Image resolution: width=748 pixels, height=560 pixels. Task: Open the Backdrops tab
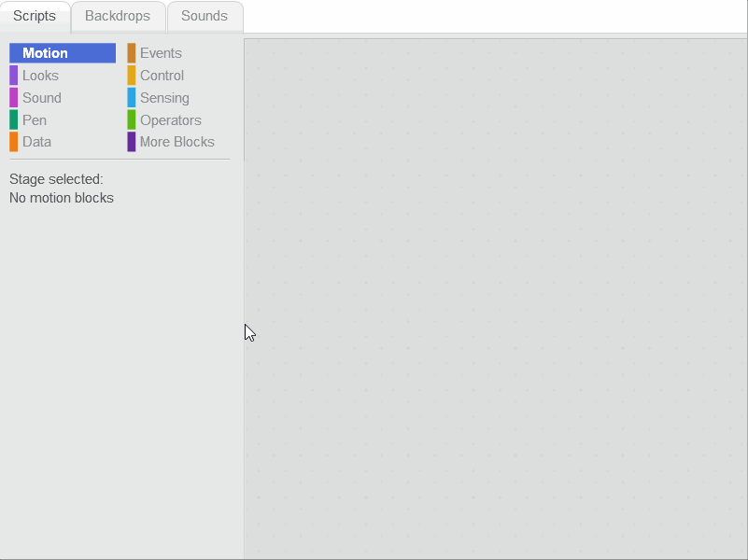(118, 17)
